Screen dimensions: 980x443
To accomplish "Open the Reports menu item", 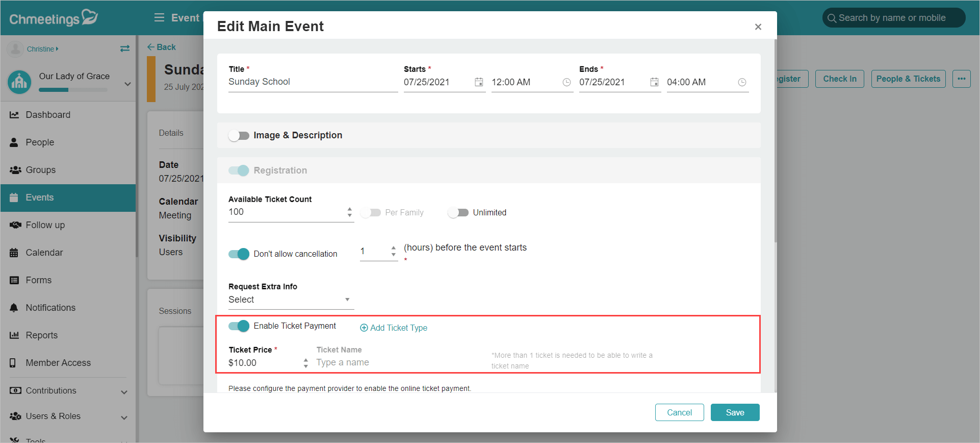I will [x=68, y=335].
